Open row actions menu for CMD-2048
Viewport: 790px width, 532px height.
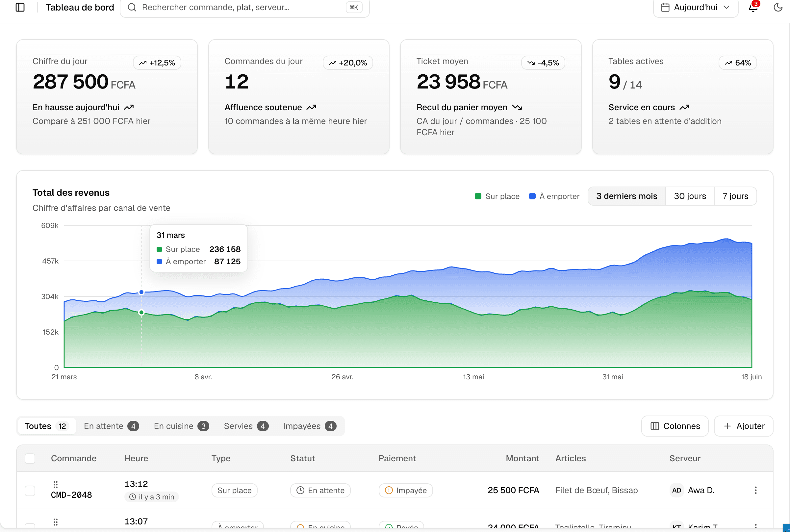click(755, 490)
